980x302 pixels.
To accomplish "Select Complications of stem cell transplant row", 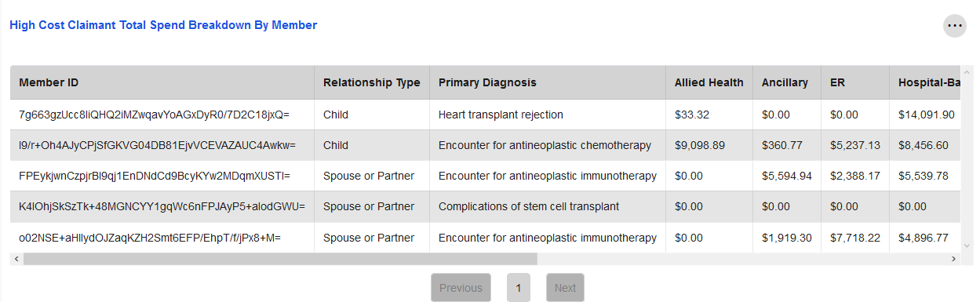I will click(485, 207).
